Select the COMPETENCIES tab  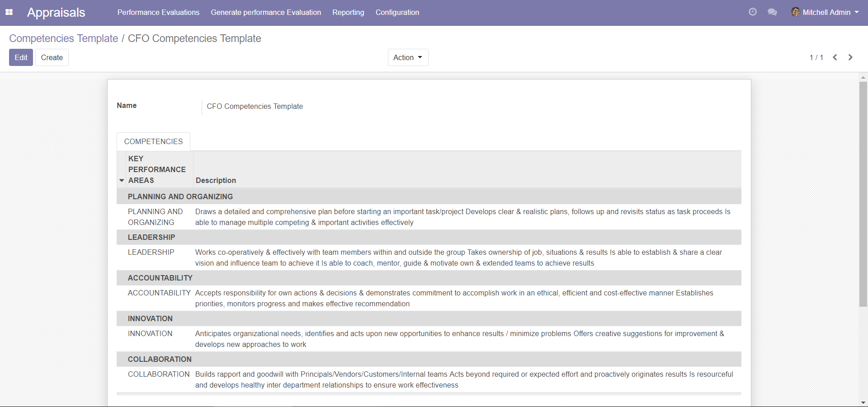point(153,141)
